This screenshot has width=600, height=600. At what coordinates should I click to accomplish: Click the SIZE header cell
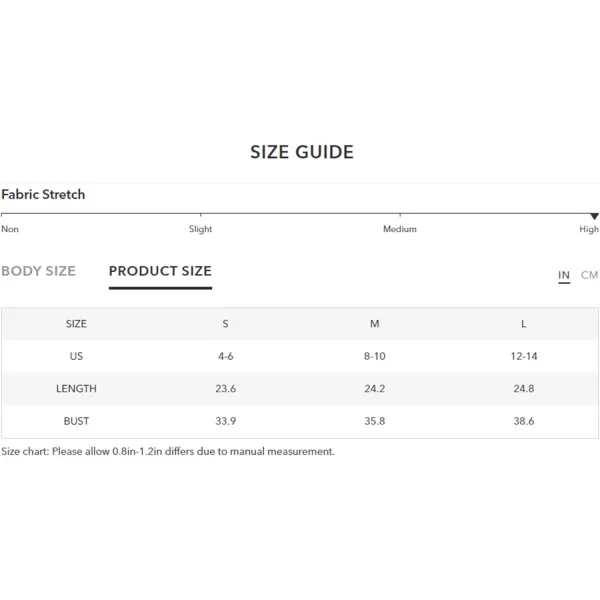(x=76, y=324)
